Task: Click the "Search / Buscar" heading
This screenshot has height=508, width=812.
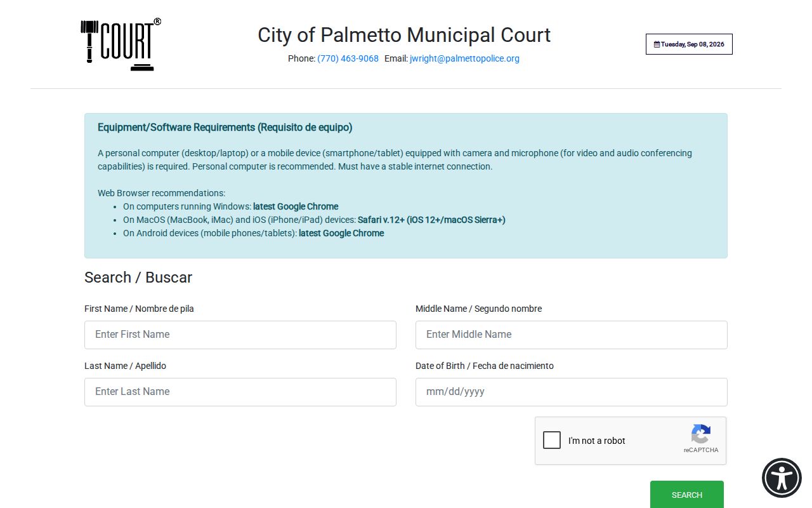Action: [x=138, y=277]
